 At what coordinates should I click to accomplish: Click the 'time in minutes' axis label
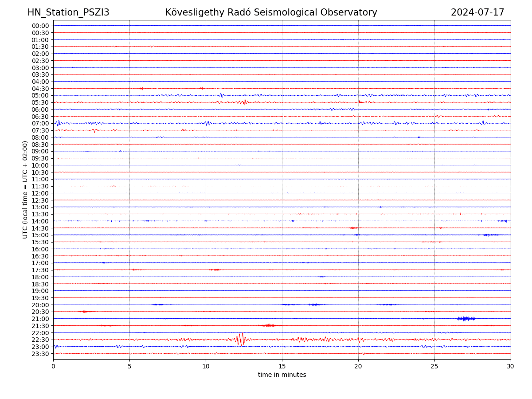click(282, 375)
